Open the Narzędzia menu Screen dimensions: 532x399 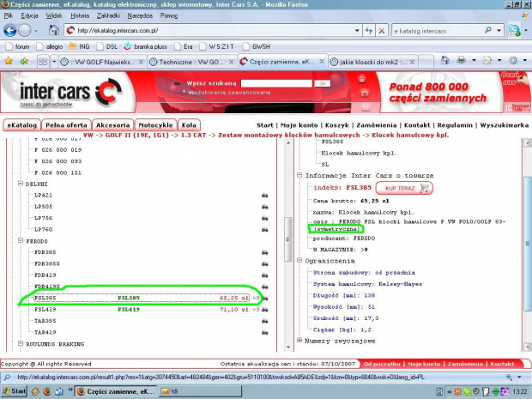[140, 15]
